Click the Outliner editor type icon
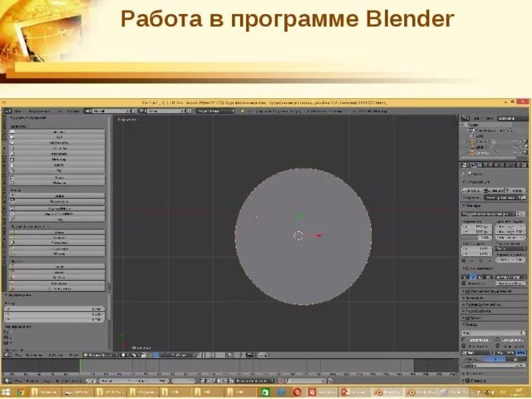The height and width of the screenshot is (399, 532). (465, 118)
